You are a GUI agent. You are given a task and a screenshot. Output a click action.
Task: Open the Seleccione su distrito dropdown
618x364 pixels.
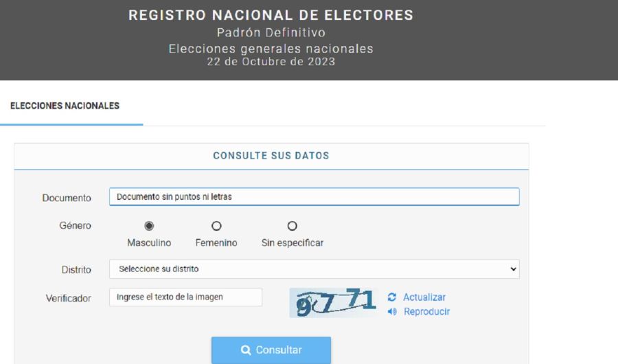click(x=314, y=269)
